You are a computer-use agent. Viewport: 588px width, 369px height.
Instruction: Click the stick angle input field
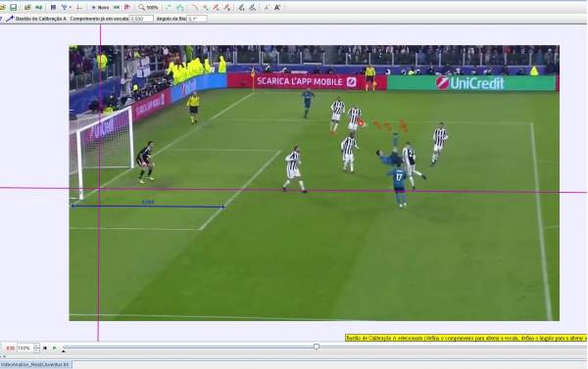click(197, 19)
